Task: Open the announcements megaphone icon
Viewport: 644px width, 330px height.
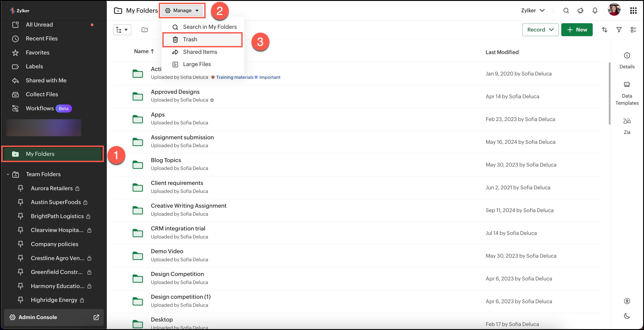Action: (x=580, y=10)
